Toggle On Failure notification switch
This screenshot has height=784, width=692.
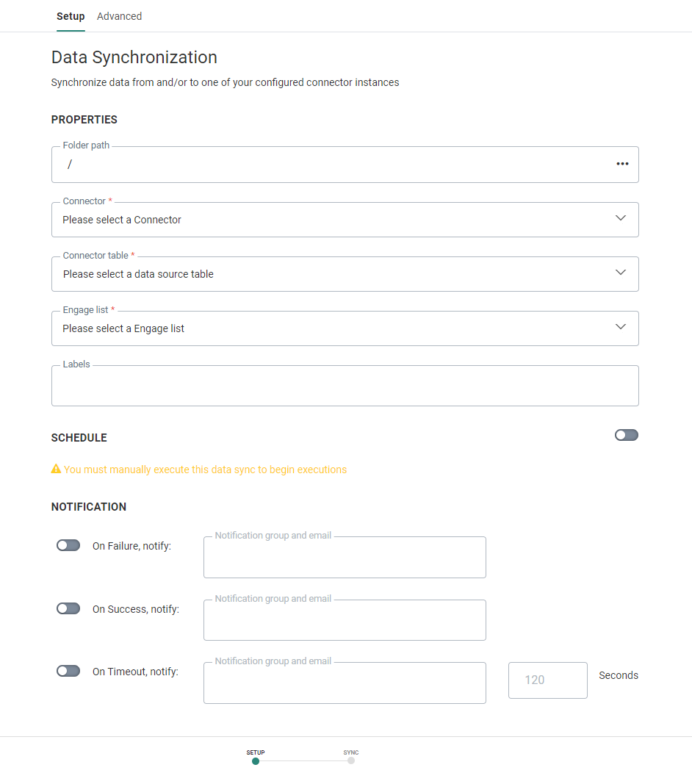coord(68,545)
